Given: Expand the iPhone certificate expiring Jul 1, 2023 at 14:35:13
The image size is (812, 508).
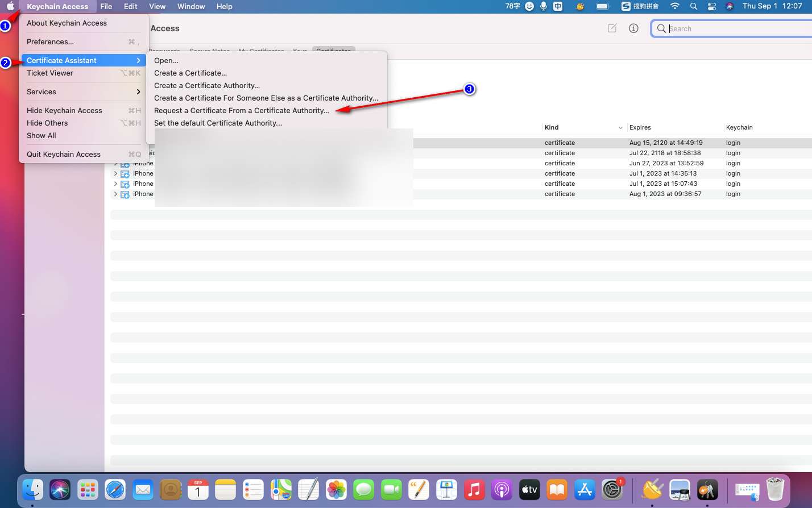Looking at the screenshot, I should (x=115, y=173).
